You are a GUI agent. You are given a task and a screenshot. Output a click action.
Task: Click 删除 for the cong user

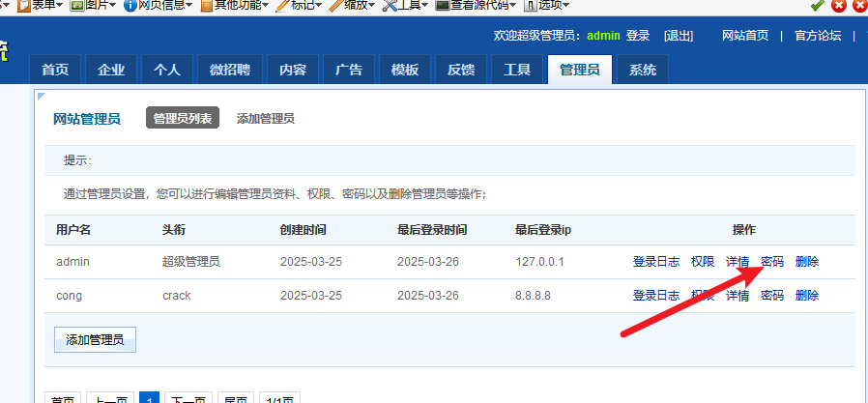[x=806, y=296]
